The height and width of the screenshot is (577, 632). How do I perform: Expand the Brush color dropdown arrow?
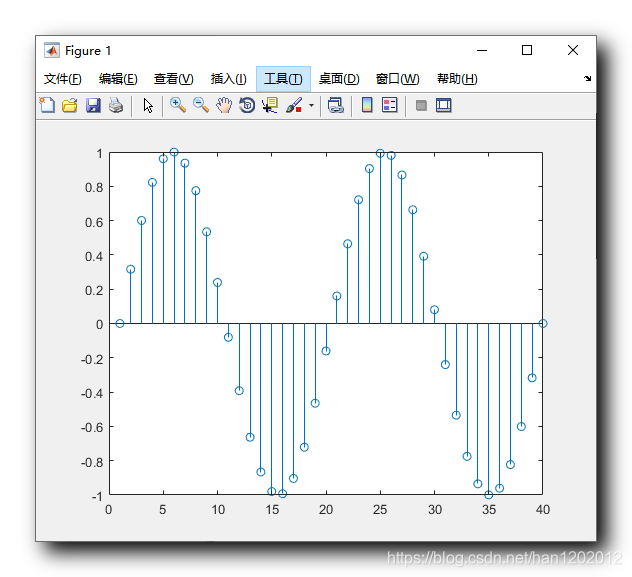(311, 106)
